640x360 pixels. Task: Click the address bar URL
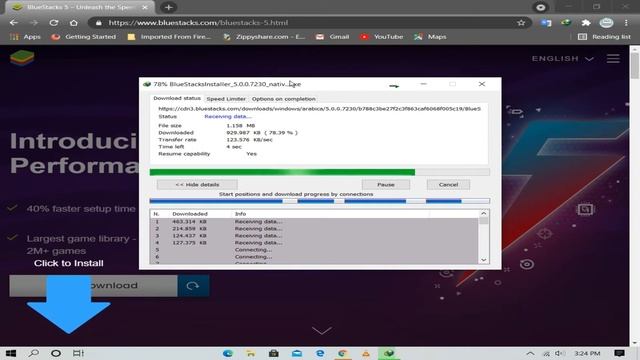(x=198, y=23)
